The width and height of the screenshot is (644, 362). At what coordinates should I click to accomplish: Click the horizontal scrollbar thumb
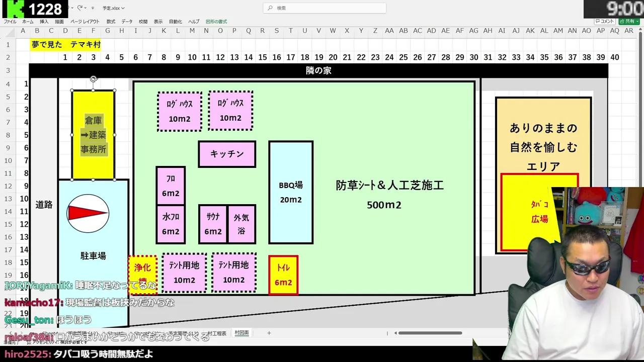[430, 333]
